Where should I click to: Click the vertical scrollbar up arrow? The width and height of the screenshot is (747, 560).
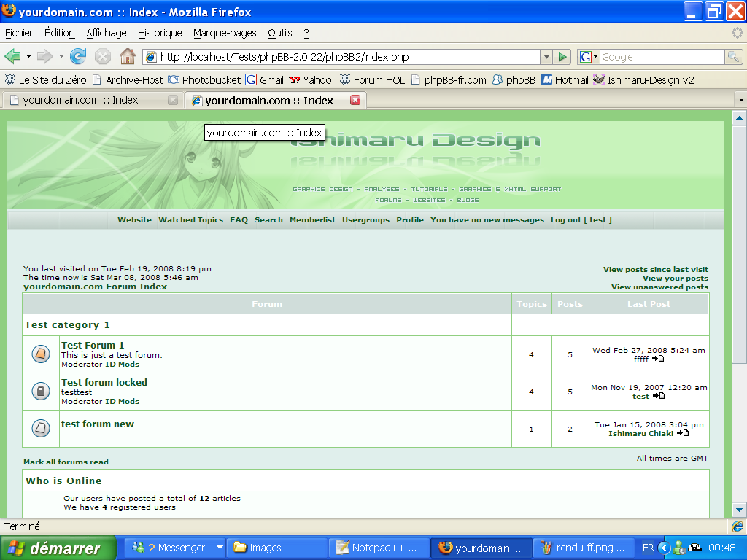(x=739, y=117)
